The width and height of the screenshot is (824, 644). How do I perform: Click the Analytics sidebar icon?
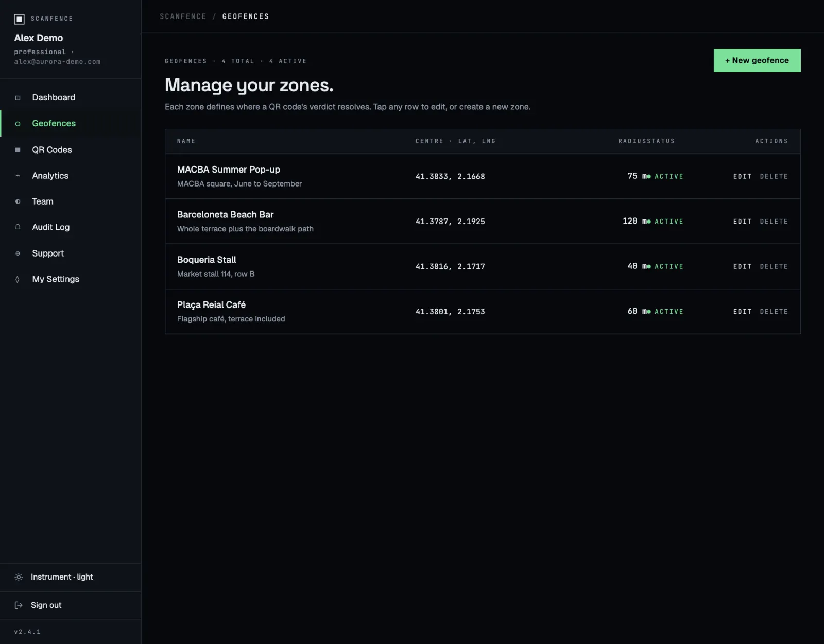[x=18, y=176]
